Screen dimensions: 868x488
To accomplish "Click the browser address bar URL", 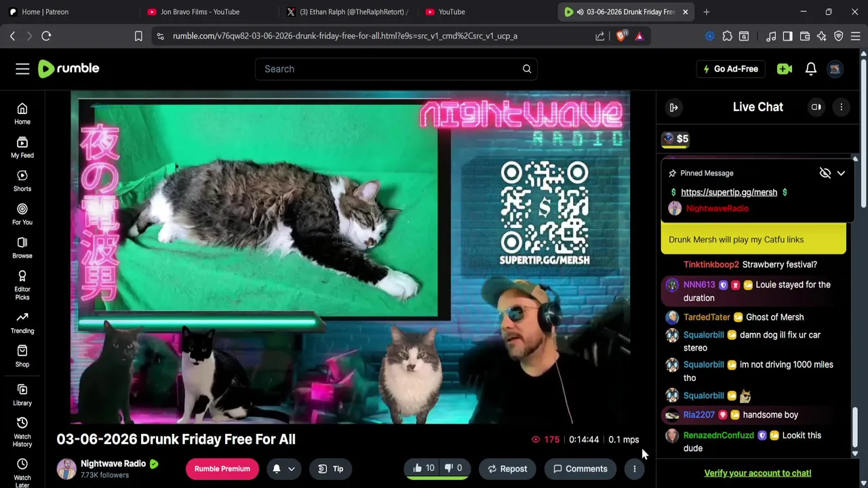I will coord(345,36).
